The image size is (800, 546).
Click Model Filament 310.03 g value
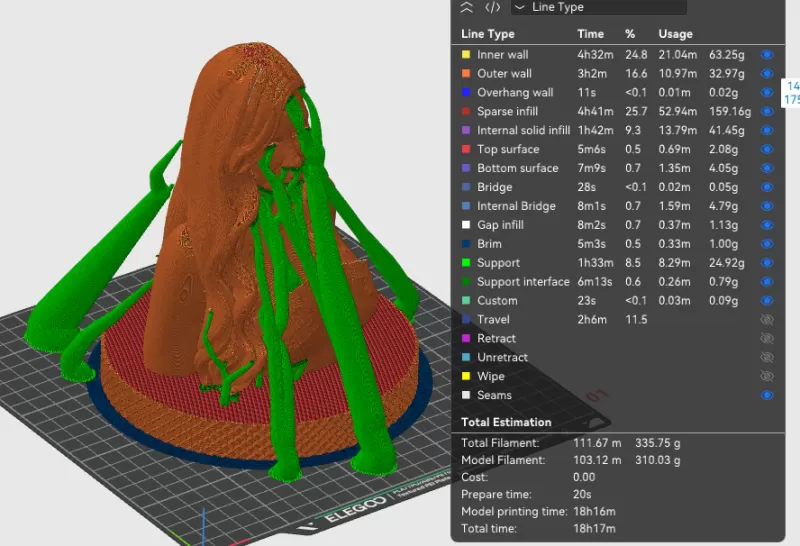point(657,460)
